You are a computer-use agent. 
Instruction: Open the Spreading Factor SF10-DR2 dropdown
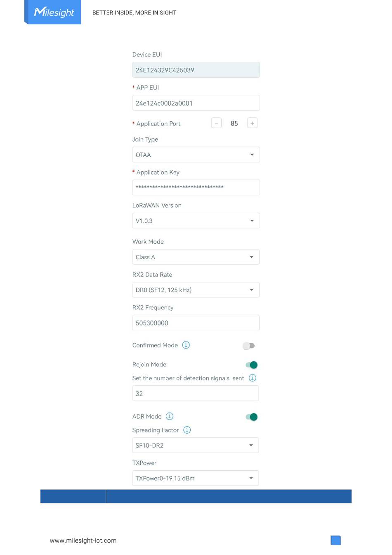[x=196, y=445]
